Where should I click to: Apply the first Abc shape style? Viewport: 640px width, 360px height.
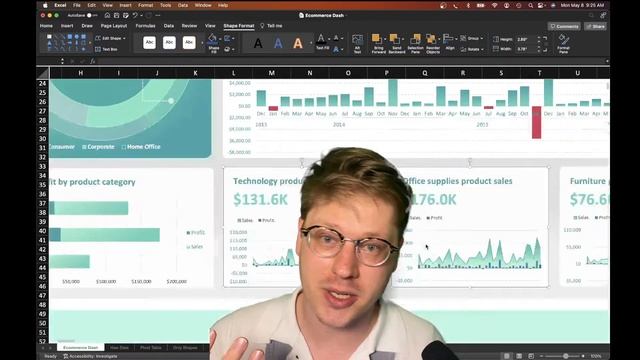[149, 42]
